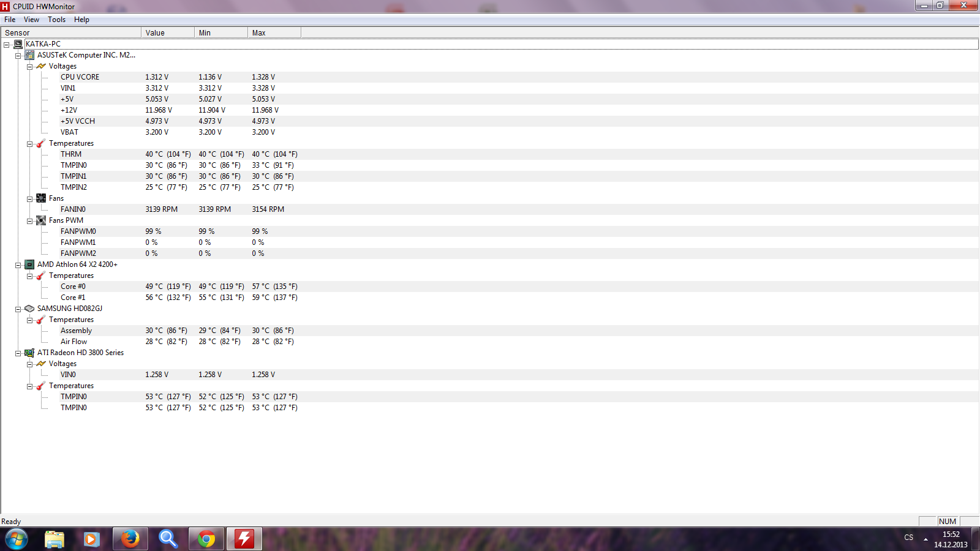
Task: Click the Min column header
Action: click(221, 32)
